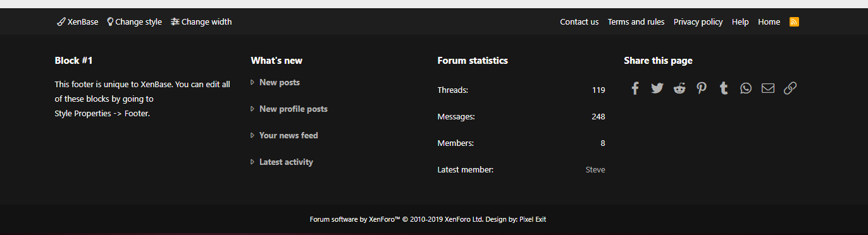Share through the WhatsApp icon

(x=746, y=88)
